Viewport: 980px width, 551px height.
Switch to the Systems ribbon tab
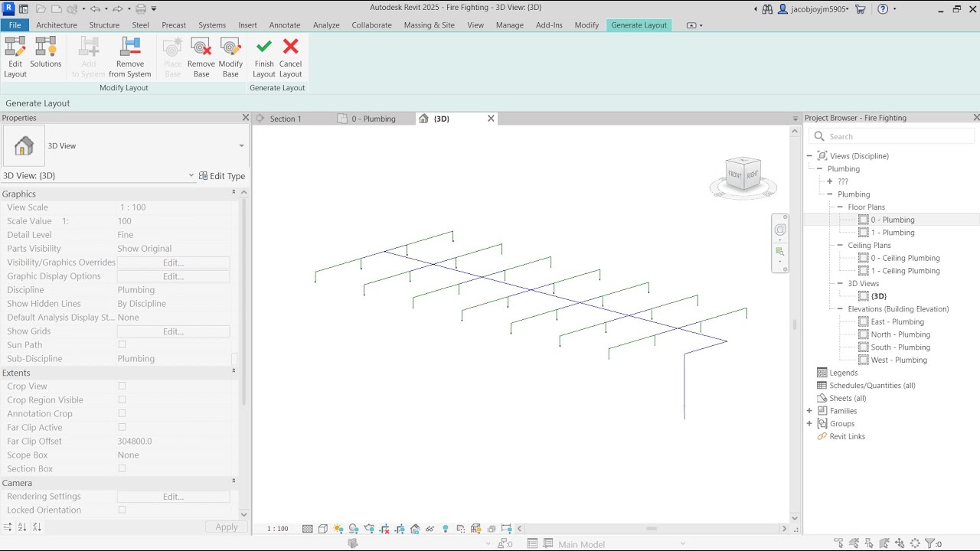click(212, 25)
